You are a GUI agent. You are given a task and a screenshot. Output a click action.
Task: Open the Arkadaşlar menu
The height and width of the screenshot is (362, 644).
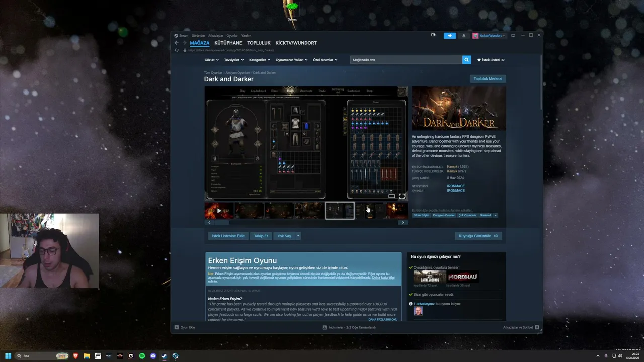click(216, 36)
